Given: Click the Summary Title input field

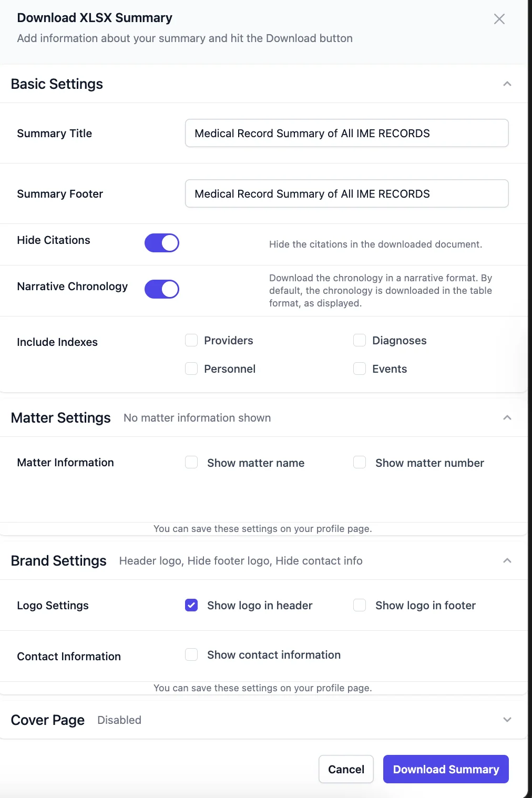Looking at the screenshot, I should coord(346,134).
